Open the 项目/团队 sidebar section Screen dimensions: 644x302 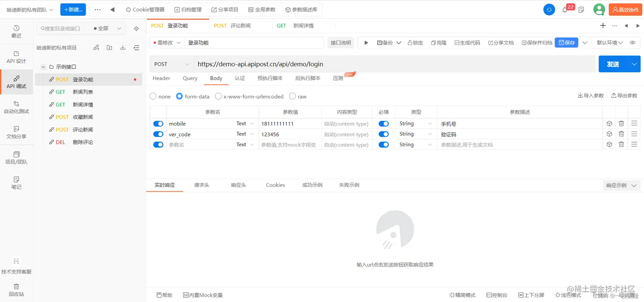coord(16,158)
